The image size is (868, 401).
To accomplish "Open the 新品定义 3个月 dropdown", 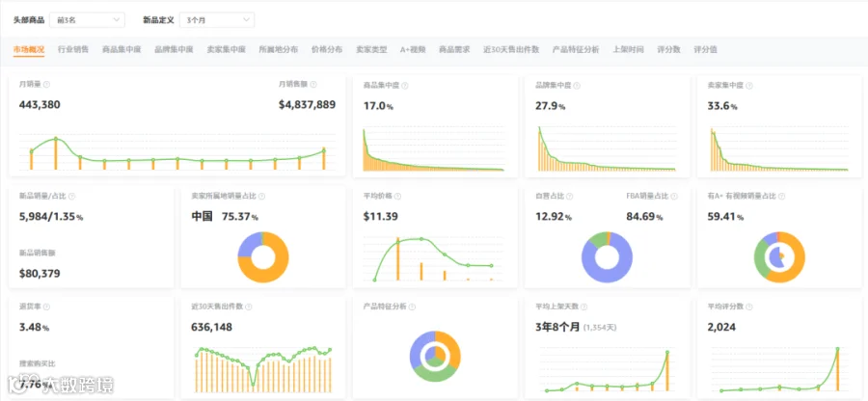I will coord(217,20).
